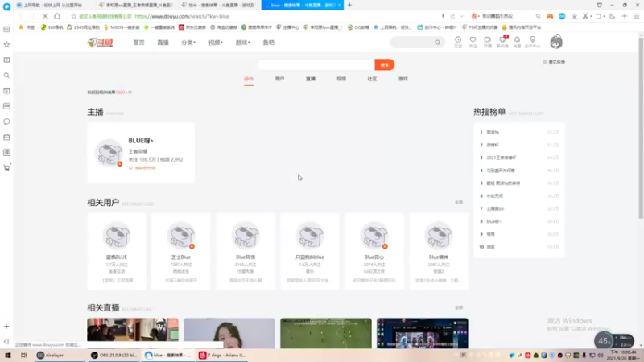View all related live streams link
The width and height of the screenshot is (644, 362).
459,307
